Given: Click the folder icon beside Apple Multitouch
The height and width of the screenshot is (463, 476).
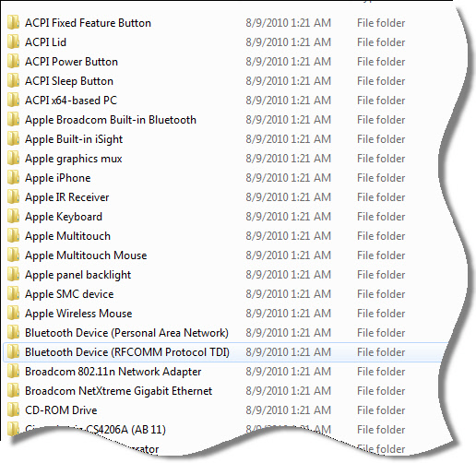Looking at the screenshot, I should click(x=13, y=236).
